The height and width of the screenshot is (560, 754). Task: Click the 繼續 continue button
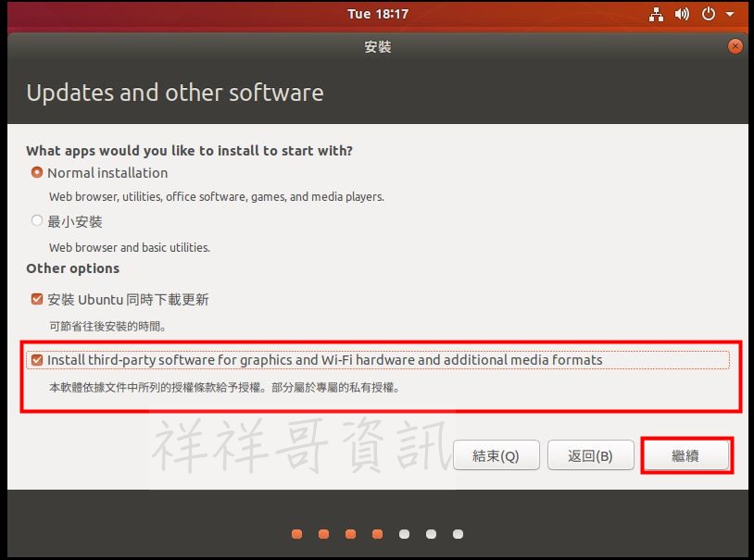[x=685, y=454]
